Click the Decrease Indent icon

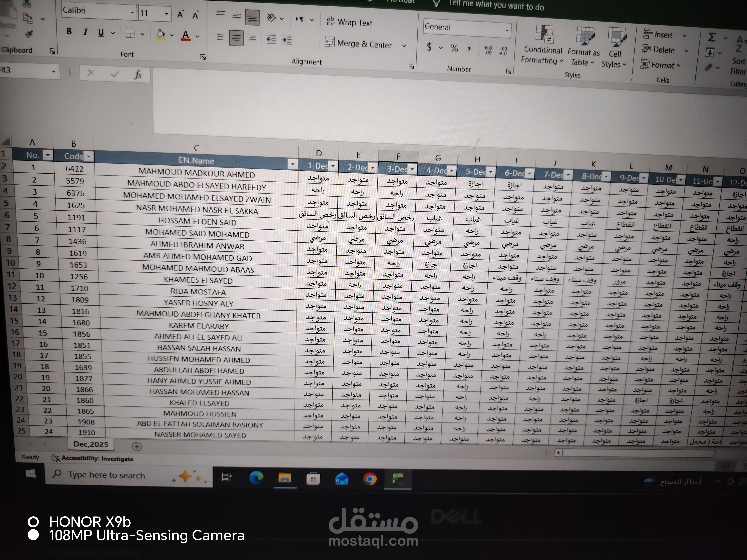(x=271, y=40)
